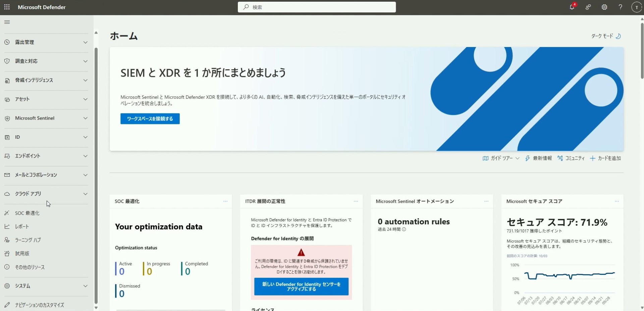Click the 検索 search field
Viewport: 644px width, 311px height.
click(317, 7)
